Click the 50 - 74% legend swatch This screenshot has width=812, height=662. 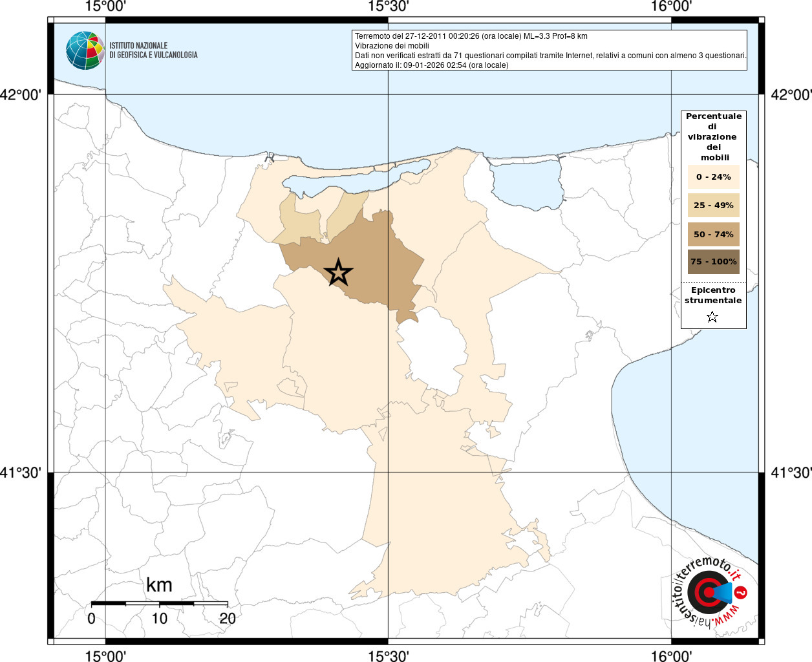click(714, 234)
